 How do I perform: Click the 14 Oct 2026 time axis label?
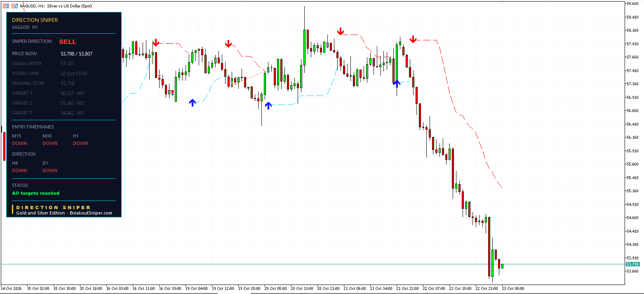pos(12,289)
